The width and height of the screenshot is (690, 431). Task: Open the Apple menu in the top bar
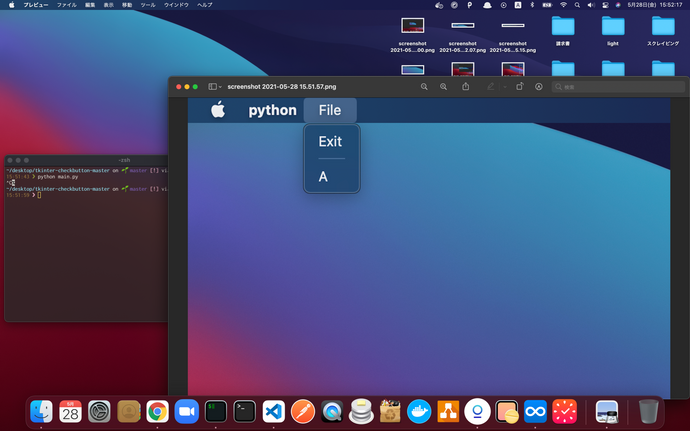(11, 5)
